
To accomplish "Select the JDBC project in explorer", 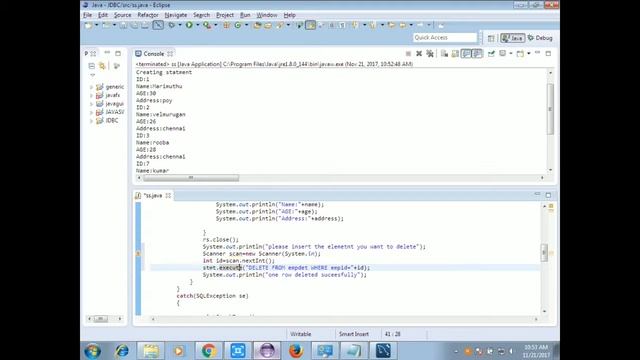I will 112,121.
